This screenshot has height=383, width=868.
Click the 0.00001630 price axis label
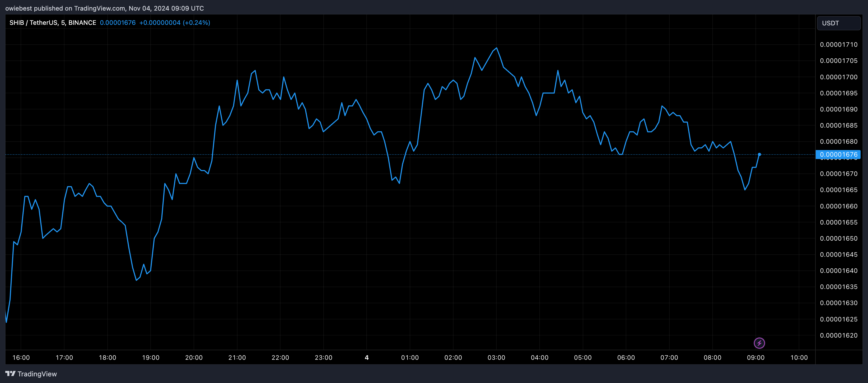[839, 303]
